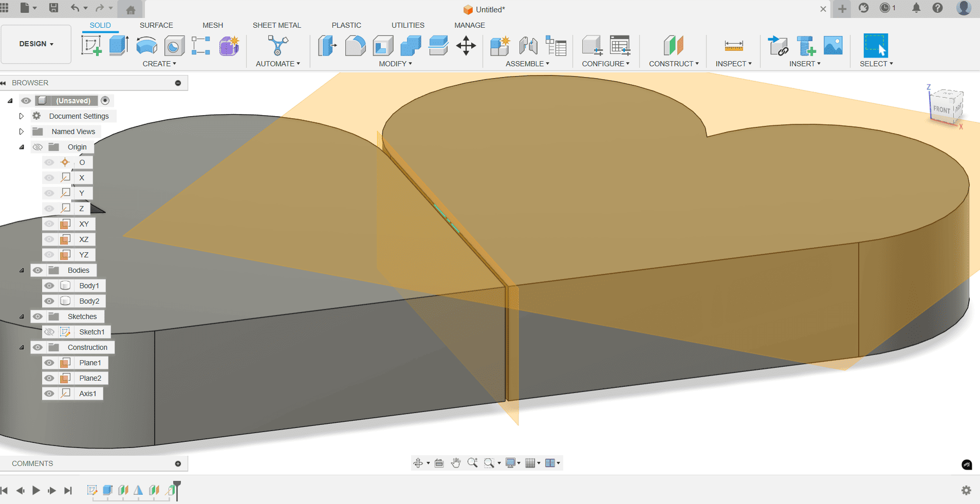Click the timeline position marker
The image size is (980, 504).
(x=177, y=491)
